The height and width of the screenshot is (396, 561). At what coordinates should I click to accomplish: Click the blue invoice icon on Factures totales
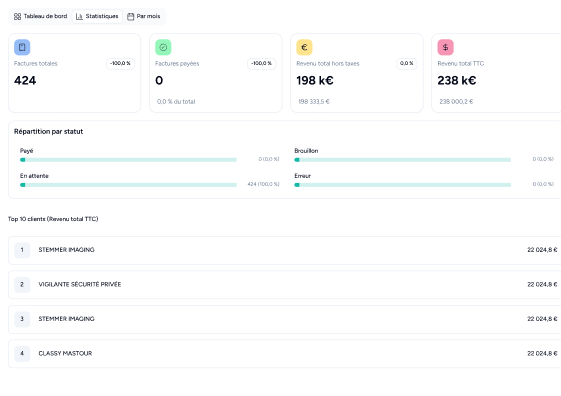[x=22, y=47]
